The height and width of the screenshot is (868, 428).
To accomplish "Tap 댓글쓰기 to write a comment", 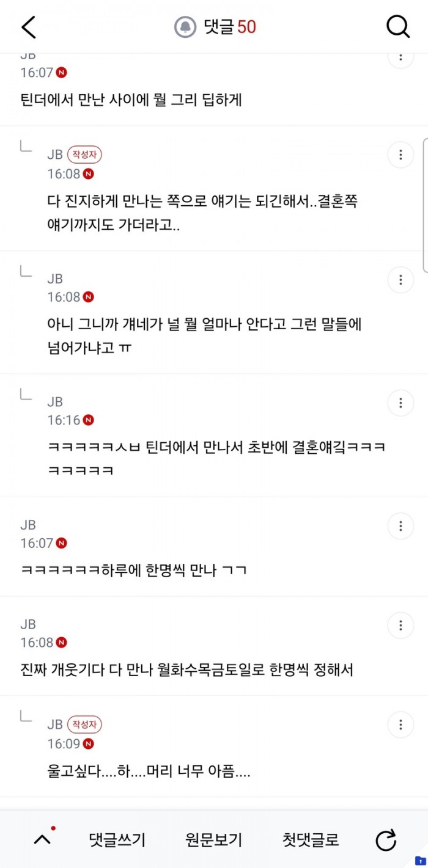I will click(x=117, y=840).
